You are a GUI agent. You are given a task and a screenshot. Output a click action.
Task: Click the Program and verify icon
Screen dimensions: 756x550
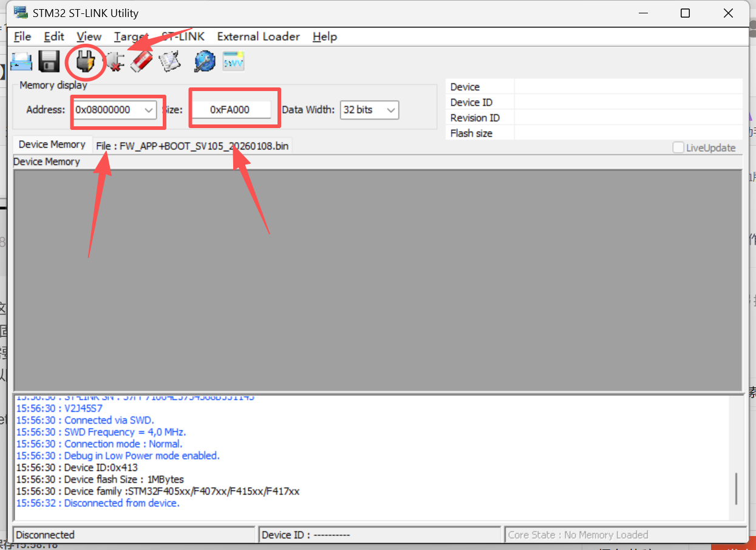170,61
